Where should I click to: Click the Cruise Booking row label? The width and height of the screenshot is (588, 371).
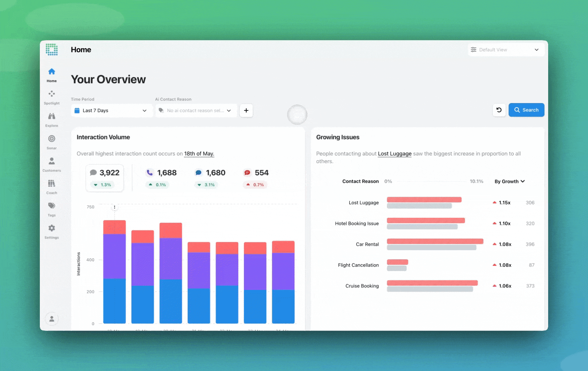pyautogui.click(x=362, y=286)
